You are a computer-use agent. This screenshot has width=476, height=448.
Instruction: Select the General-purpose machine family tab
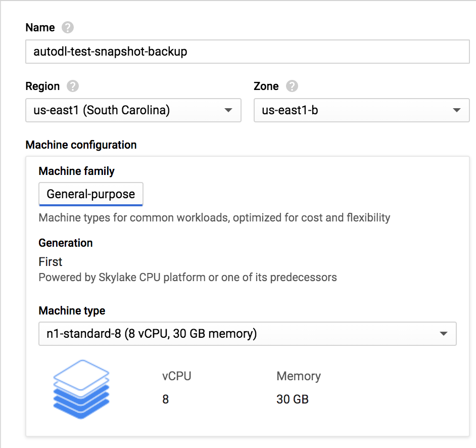coord(91,194)
